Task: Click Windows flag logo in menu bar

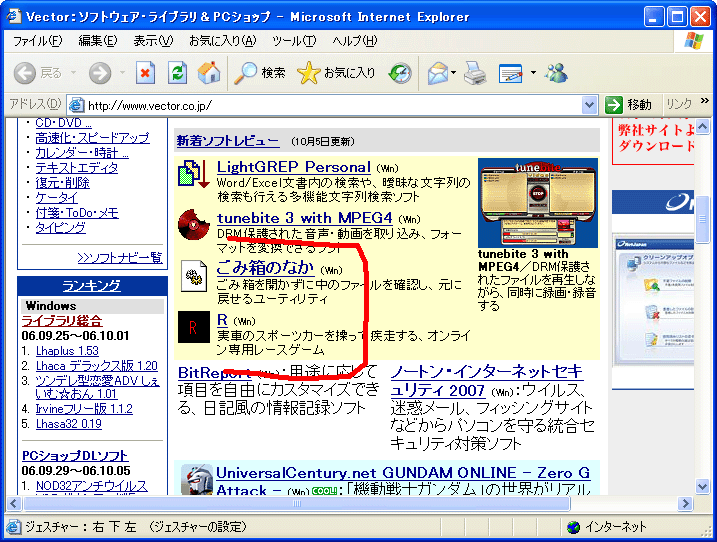Action: (694, 41)
